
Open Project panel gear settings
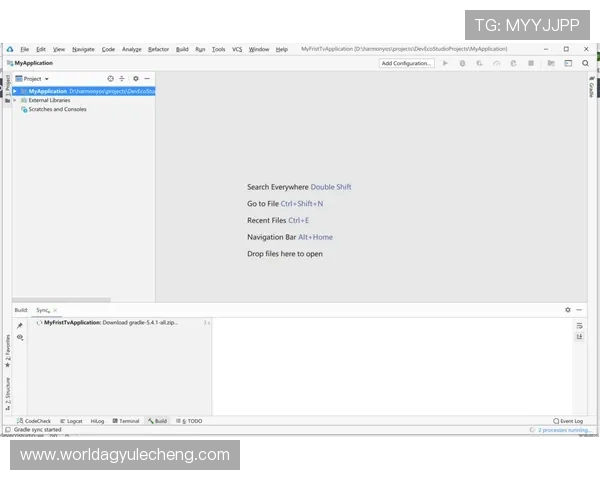(135, 78)
